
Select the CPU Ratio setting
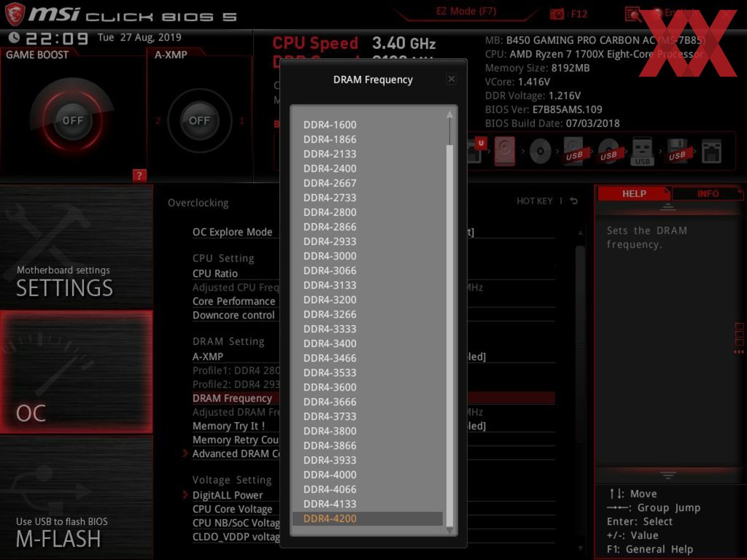click(x=215, y=273)
